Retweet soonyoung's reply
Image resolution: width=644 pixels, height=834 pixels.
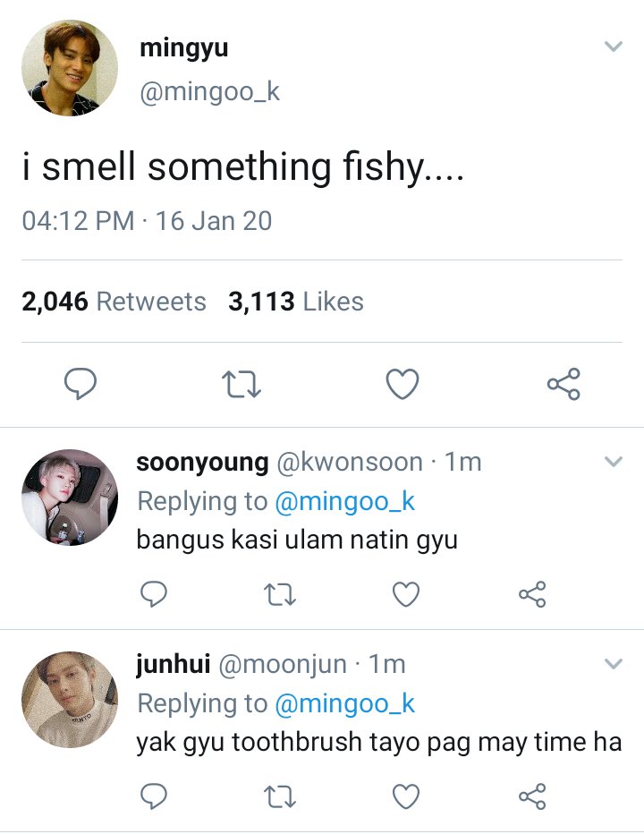[281, 593]
